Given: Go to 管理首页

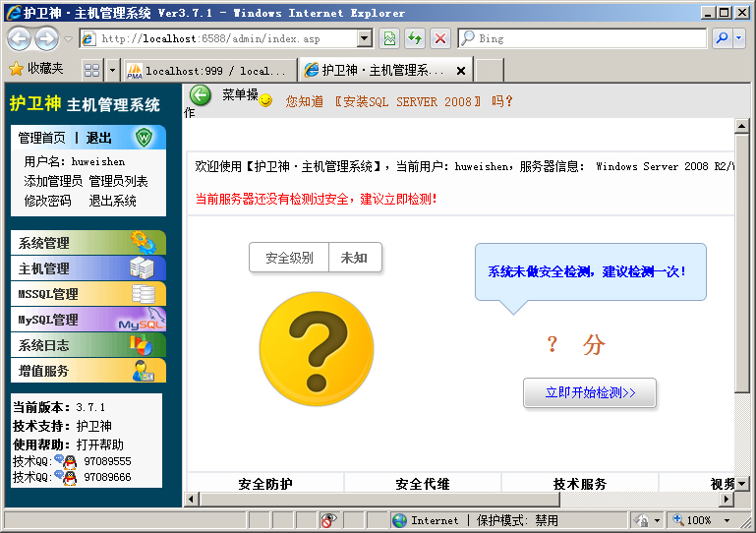Looking at the screenshot, I should point(42,138).
